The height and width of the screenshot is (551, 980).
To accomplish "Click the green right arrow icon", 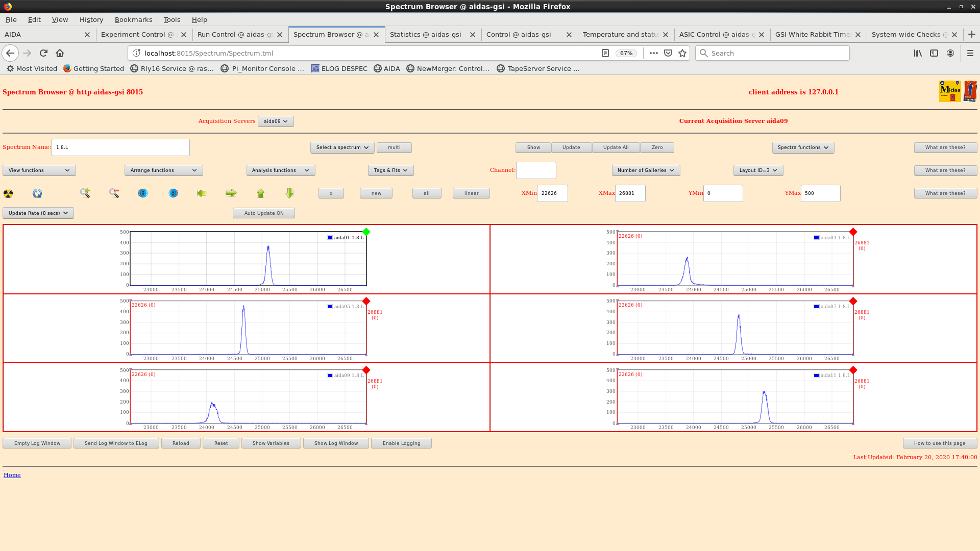I will (x=231, y=193).
